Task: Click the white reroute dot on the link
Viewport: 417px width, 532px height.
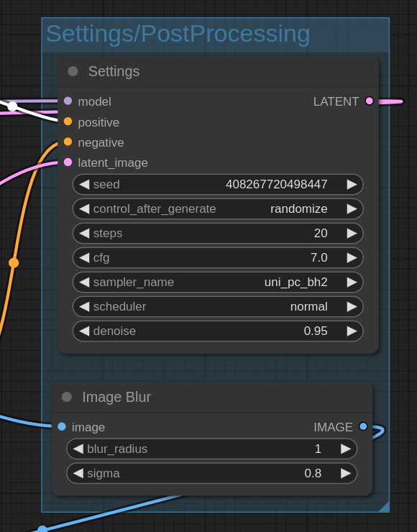Action: [x=12, y=106]
